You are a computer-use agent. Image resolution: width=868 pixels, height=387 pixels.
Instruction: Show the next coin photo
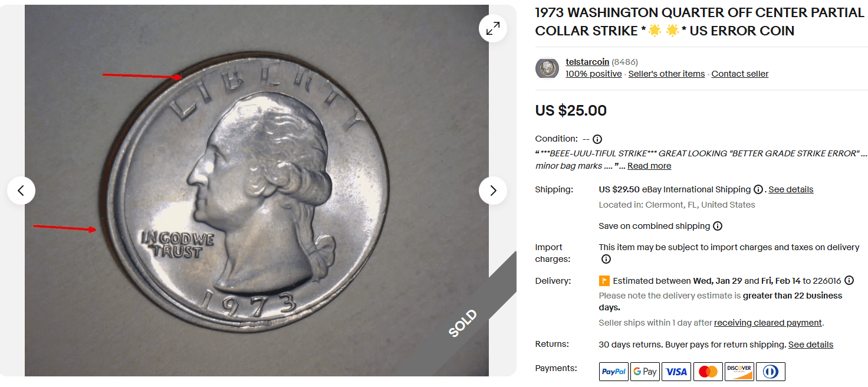tap(493, 191)
